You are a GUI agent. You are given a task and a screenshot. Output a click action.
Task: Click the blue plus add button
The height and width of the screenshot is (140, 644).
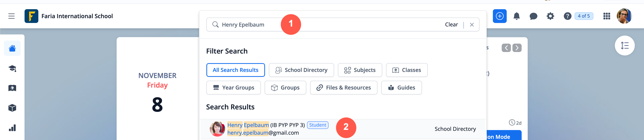click(x=499, y=16)
